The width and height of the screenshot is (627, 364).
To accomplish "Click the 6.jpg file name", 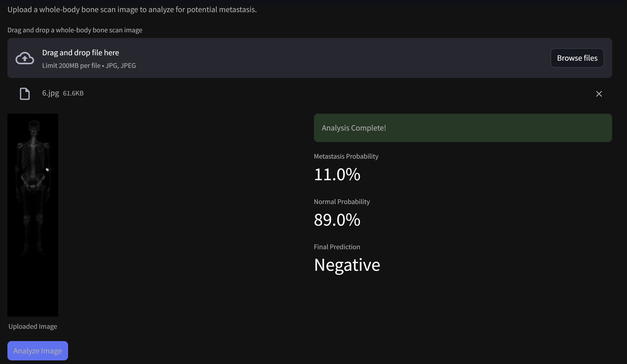I will pos(51,93).
